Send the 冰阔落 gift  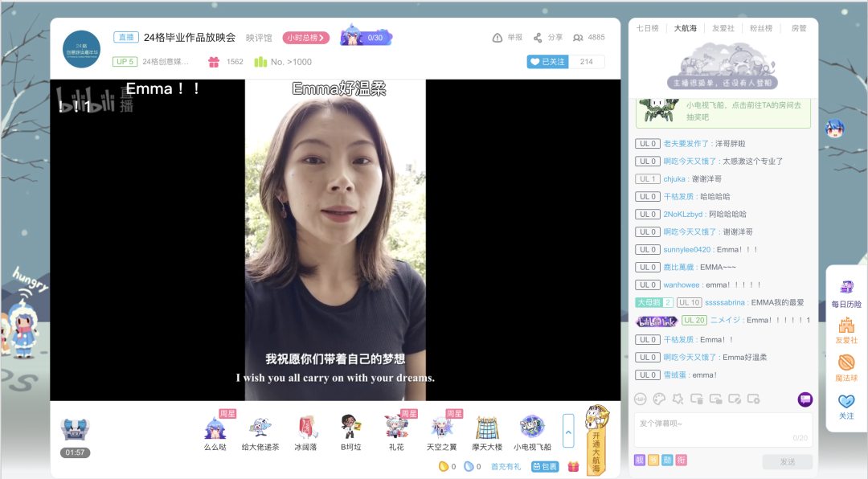(305, 427)
